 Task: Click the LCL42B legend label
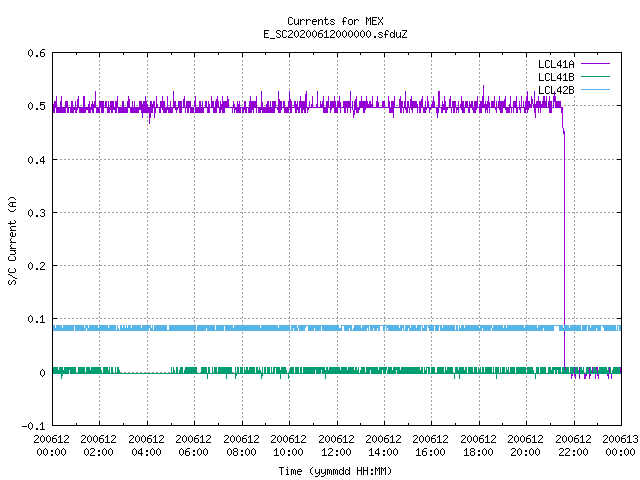click(x=556, y=90)
